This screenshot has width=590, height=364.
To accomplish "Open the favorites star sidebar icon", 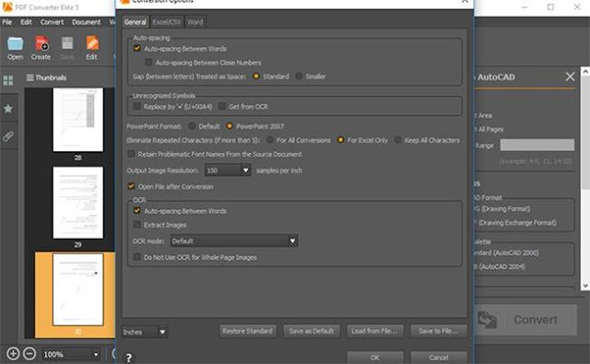I will coord(8,109).
